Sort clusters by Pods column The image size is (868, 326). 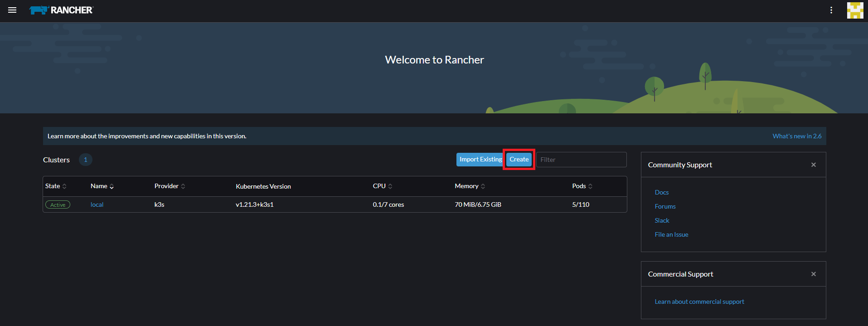point(582,186)
